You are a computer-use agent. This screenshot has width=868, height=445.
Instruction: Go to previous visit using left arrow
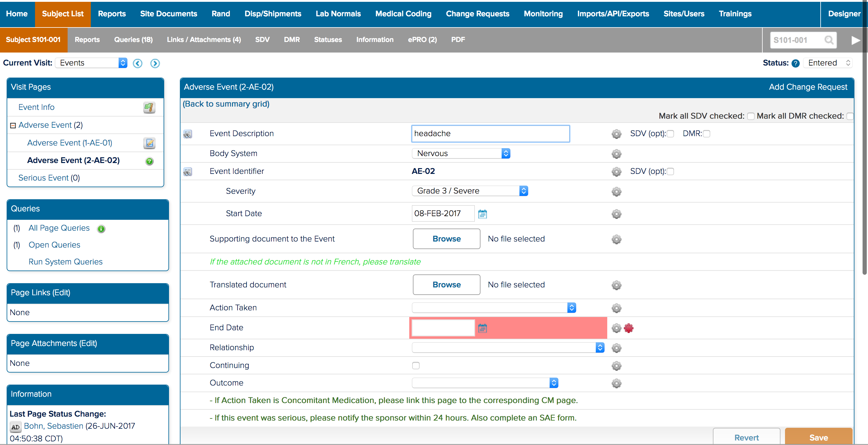tap(138, 63)
